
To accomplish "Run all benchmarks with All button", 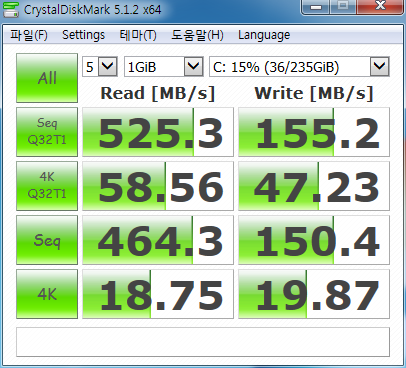I will click(47, 78).
